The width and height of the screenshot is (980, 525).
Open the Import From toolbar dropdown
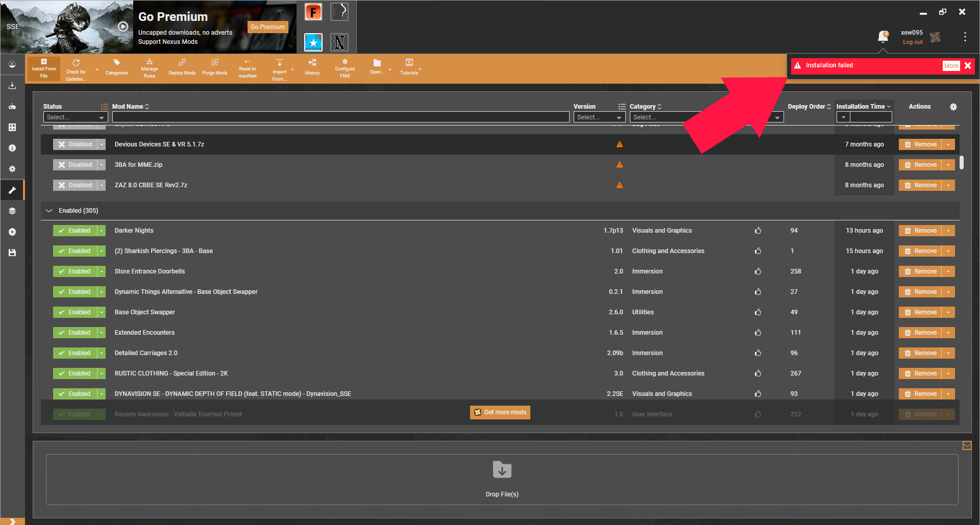[x=292, y=69]
